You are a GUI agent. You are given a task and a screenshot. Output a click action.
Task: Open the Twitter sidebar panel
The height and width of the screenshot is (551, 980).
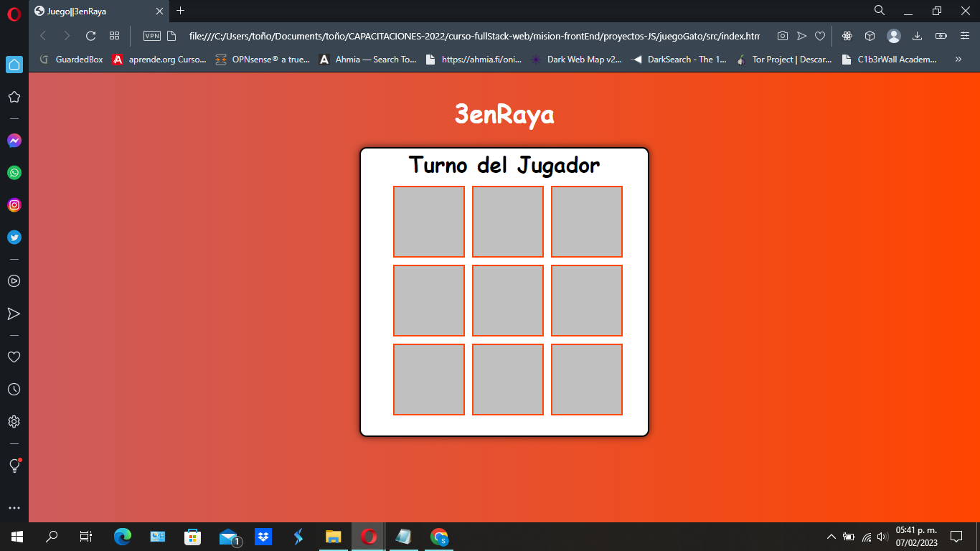point(14,237)
